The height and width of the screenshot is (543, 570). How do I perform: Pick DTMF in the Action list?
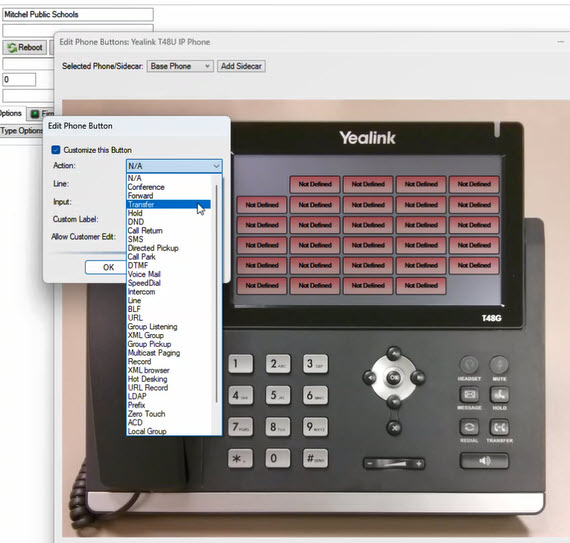point(169,265)
